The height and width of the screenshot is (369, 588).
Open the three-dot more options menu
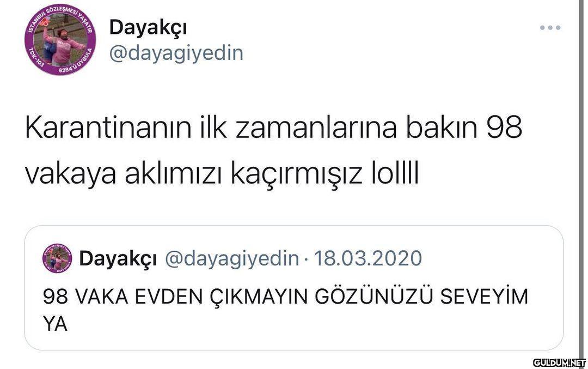[x=550, y=27]
